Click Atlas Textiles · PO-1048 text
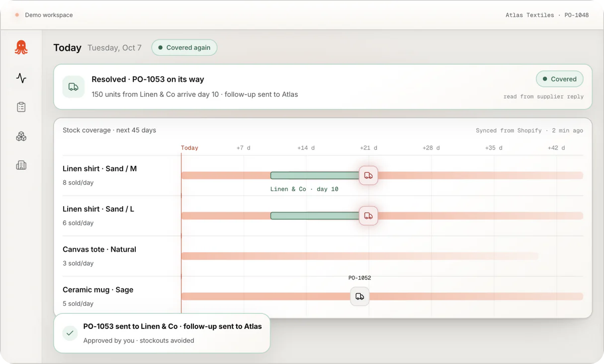This screenshot has height=364, width=604. [547, 15]
